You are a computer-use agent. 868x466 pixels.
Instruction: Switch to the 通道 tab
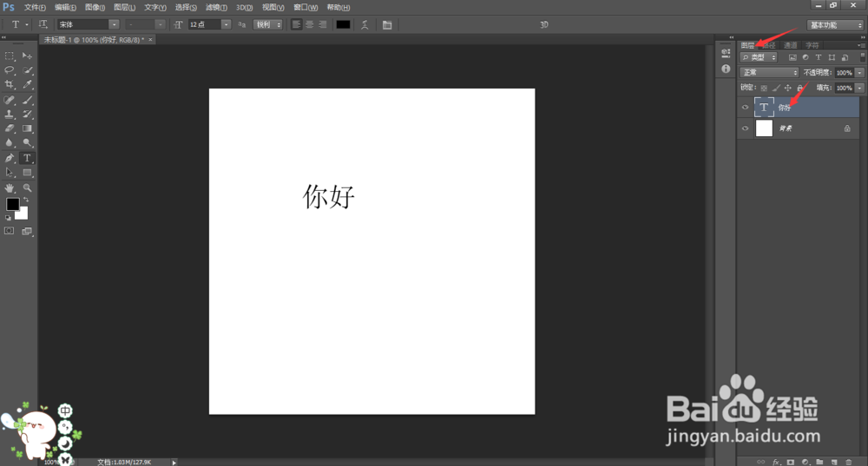click(790, 45)
